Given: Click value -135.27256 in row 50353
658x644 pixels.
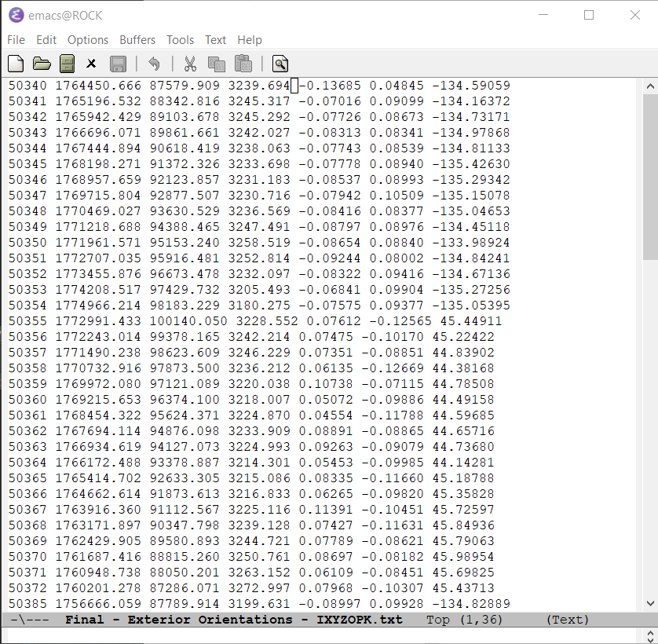Looking at the screenshot, I should click(471, 290).
